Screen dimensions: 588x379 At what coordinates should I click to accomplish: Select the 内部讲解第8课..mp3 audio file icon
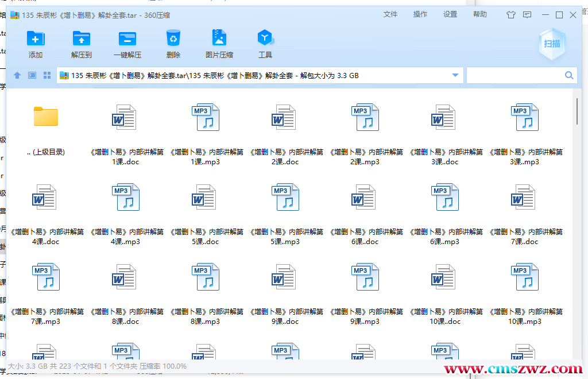[x=206, y=277]
